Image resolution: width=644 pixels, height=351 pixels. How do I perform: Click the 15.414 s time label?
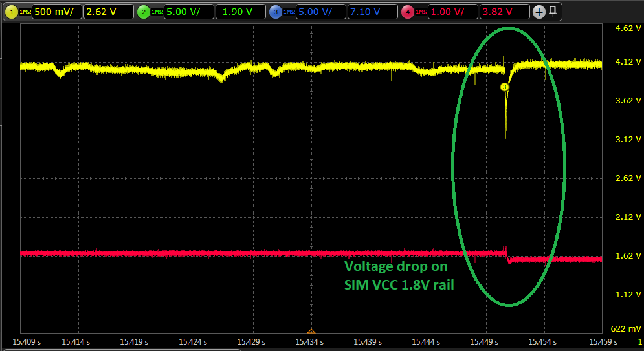tap(76, 341)
